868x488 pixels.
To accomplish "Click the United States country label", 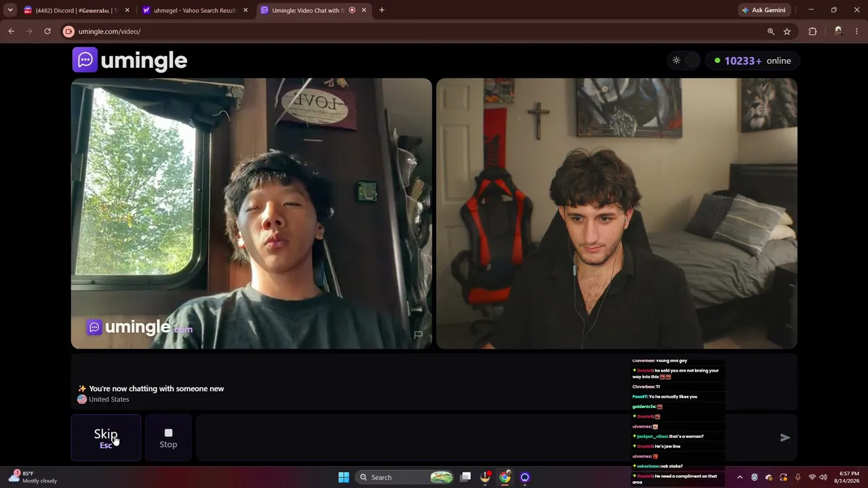I will click(103, 399).
